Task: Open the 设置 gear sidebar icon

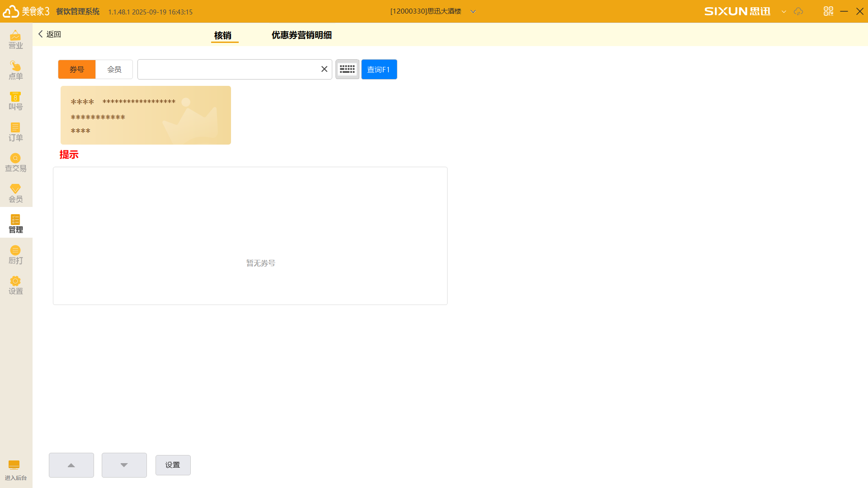Action: click(16, 285)
